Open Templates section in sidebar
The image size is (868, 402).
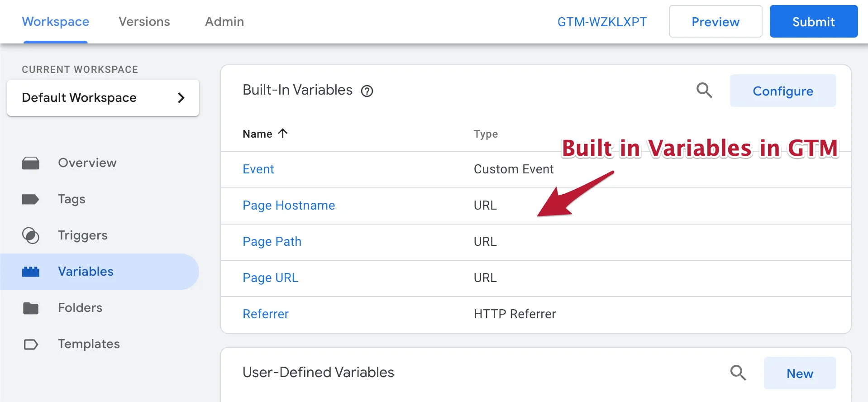(89, 344)
